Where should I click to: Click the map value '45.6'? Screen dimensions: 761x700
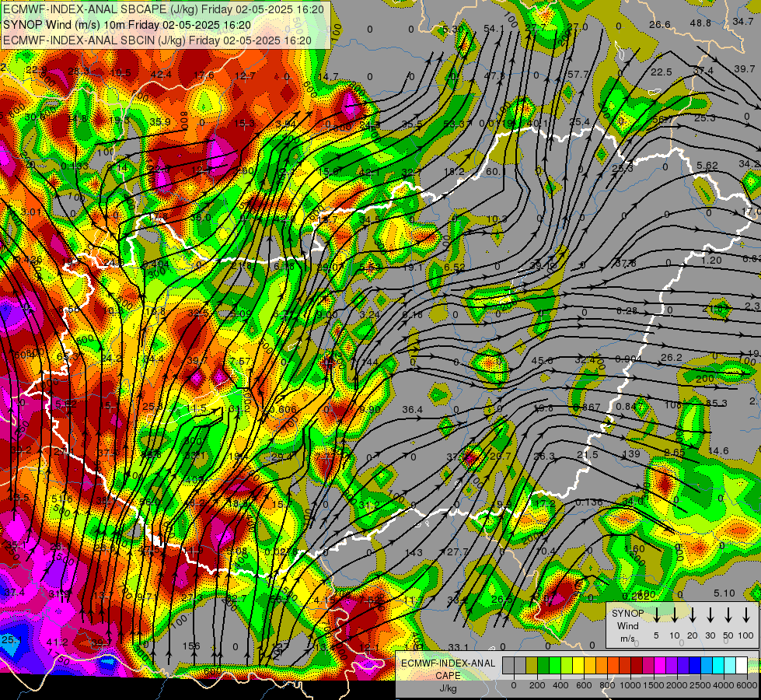[x=542, y=360]
